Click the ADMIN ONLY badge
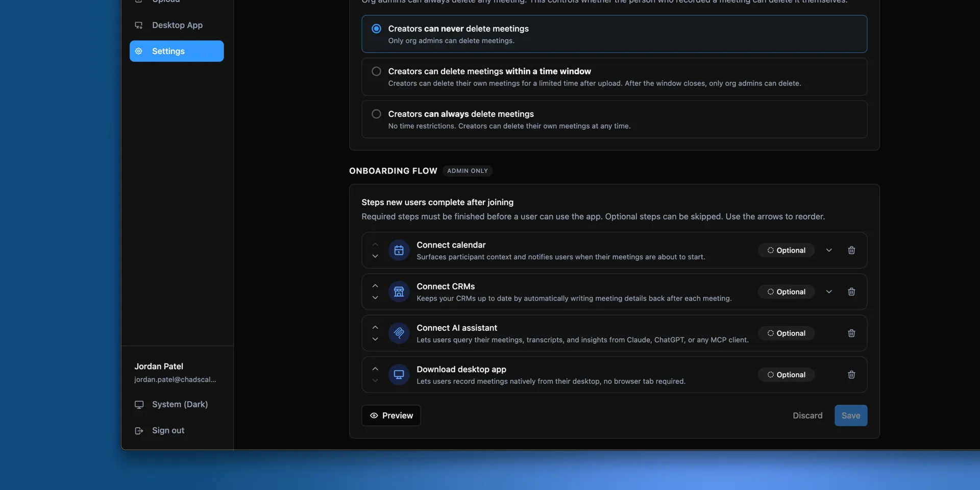980x490 pixels. 468,171
